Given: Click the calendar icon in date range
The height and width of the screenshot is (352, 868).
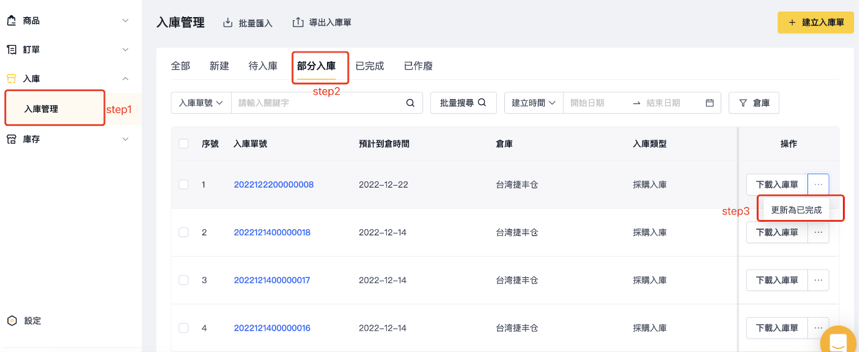Looking at the screenshot, I should [x=710, y=103].
